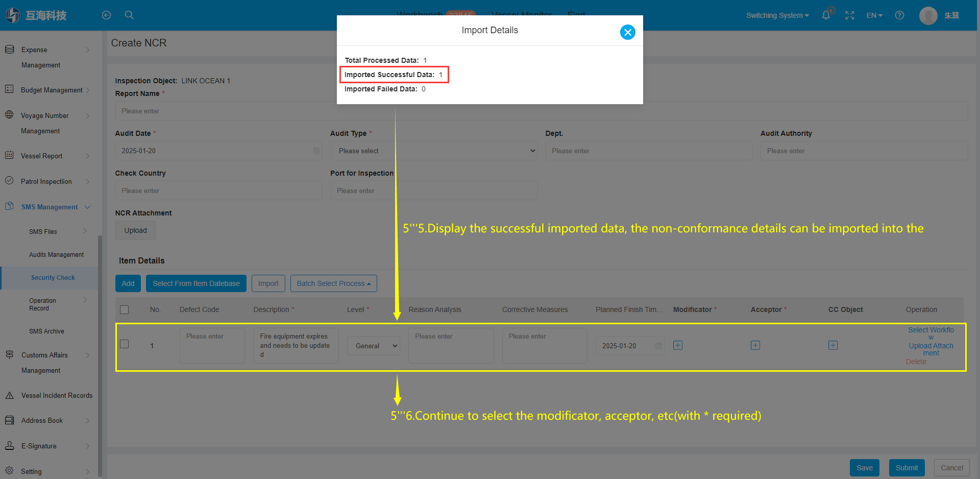Click the Expense Management sidebar icon

tap(9, 50)
